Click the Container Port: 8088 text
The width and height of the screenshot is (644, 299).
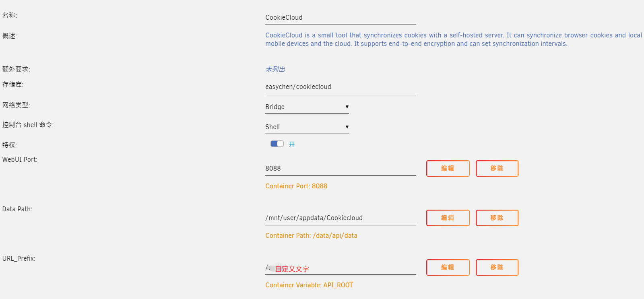[x=296, y=186]
